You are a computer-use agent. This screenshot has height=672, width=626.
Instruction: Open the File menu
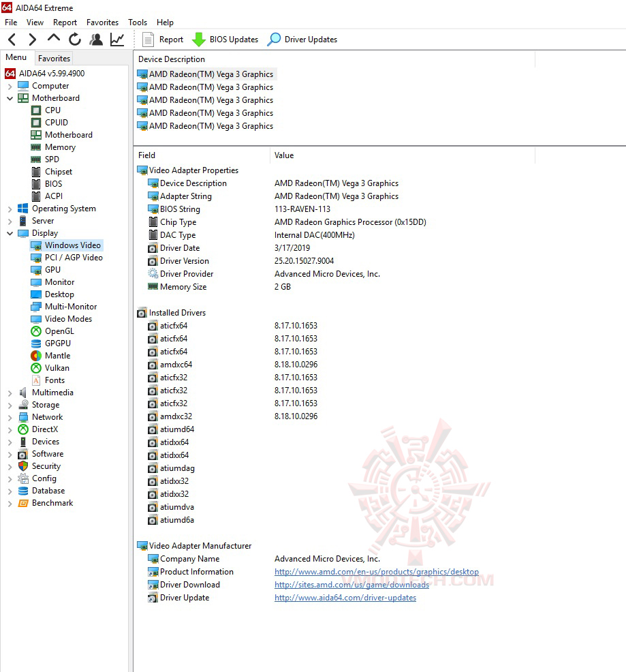point(11,22)
